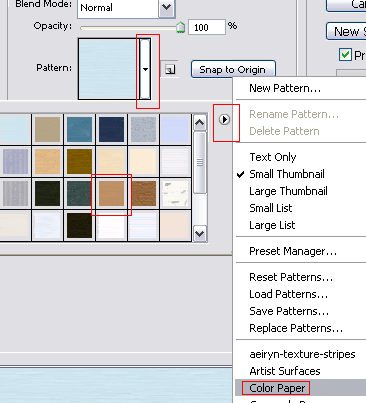The image size is (366, 403).
Task: Click the Opacity value input field
Action: point(207,27)
